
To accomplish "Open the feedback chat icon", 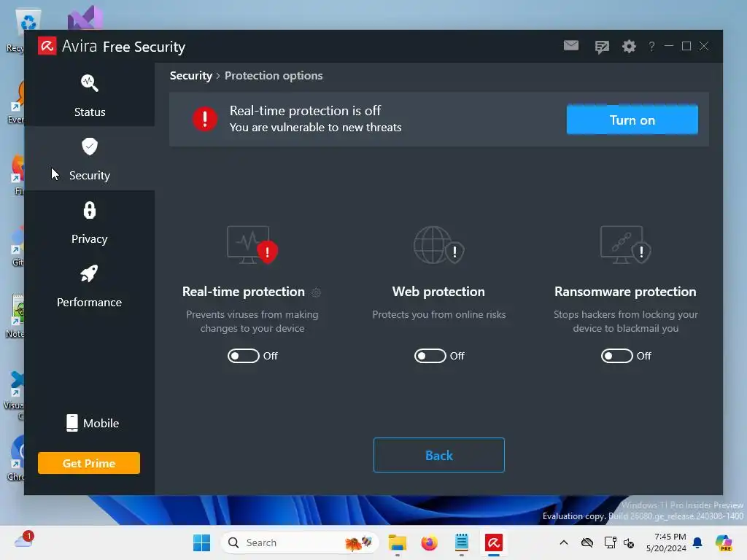I will click(602, 47).
